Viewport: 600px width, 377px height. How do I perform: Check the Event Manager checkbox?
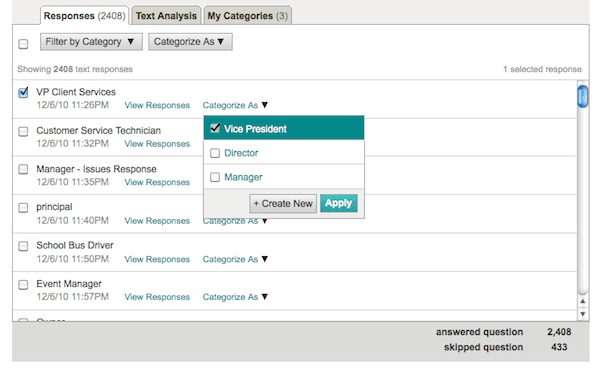pos(23,284)
